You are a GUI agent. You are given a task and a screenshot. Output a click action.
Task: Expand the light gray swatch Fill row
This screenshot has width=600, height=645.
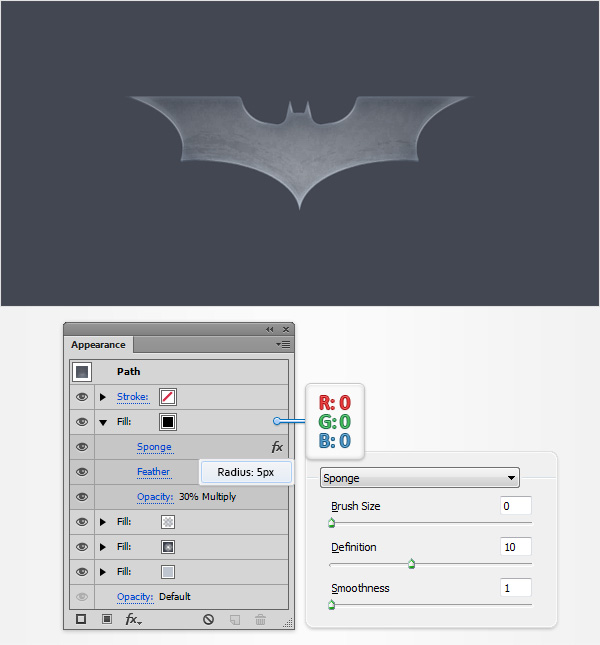103,572
